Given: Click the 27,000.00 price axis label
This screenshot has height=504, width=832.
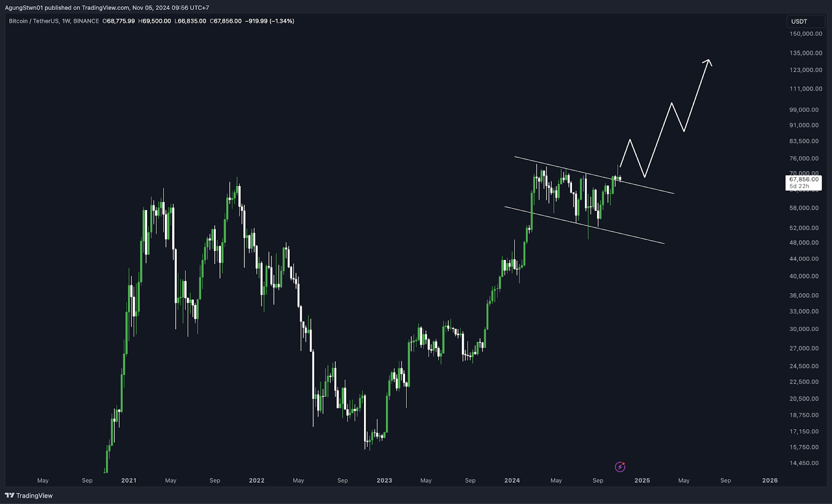Looking at the screenshot, I should [x=804, y=349].
